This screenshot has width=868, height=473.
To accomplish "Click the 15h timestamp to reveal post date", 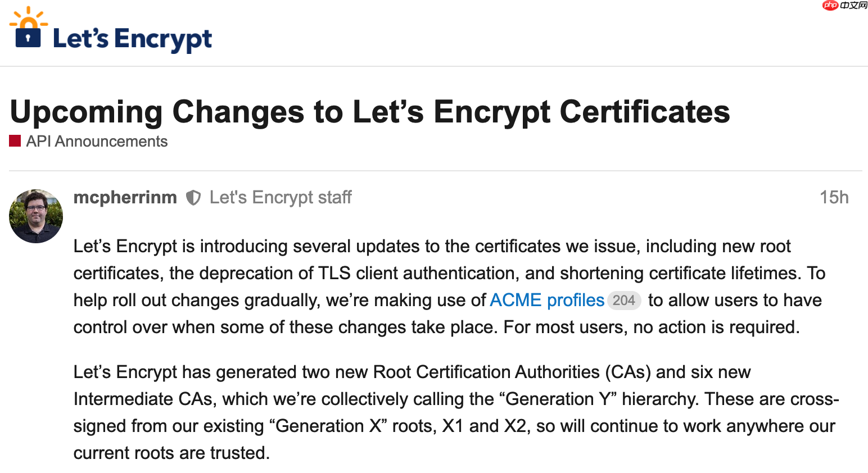I will tap(834, 197).
